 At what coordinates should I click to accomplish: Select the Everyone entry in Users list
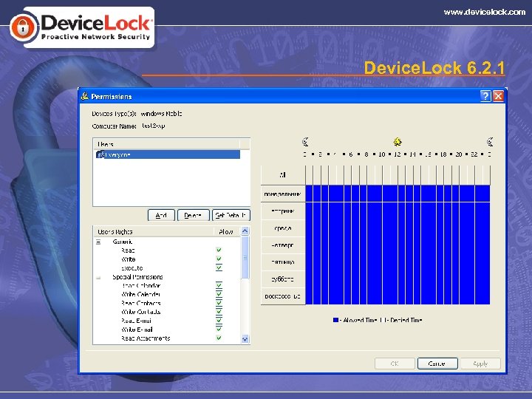click(168, 154)
